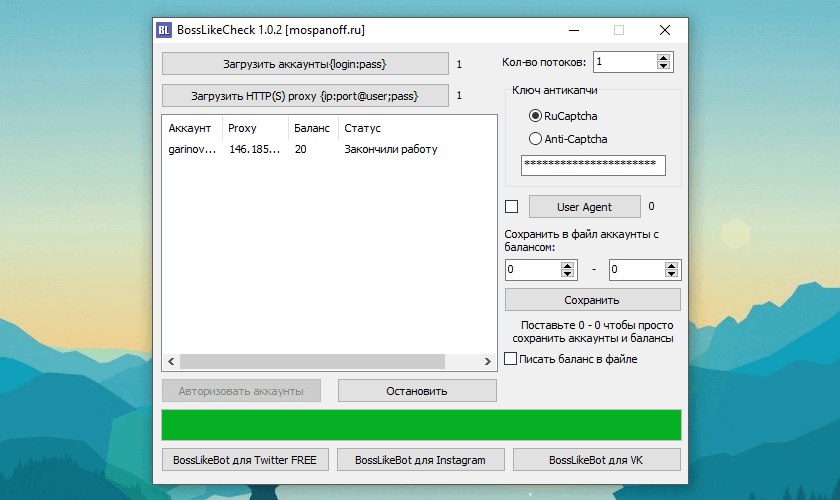Click balance value 20 in the table
Screen dimensions: 840x500
(x=301, y=150)
